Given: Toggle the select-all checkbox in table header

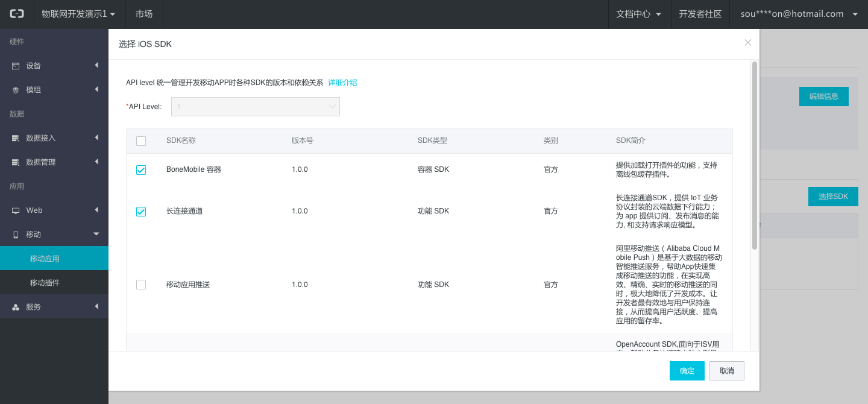Looking at the screenshot, I should click(x=141, y=141).
